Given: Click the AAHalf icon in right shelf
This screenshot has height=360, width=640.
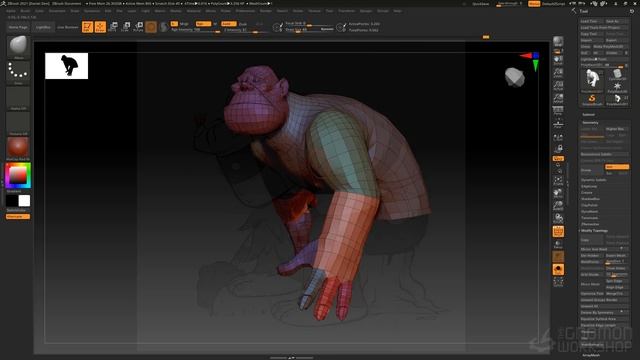Looking at the screenshot, I should coord(558,98).
